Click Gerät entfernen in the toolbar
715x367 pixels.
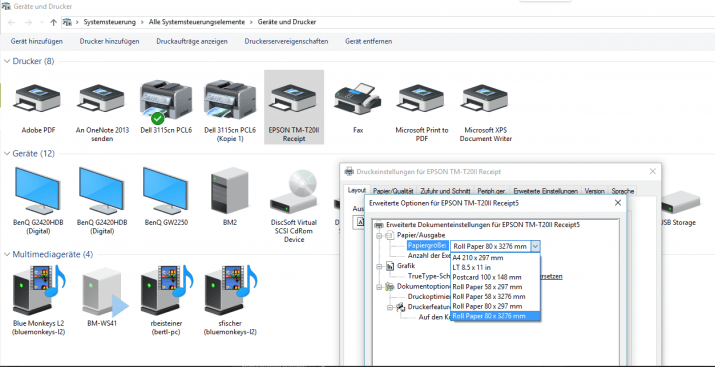(368, 41)
